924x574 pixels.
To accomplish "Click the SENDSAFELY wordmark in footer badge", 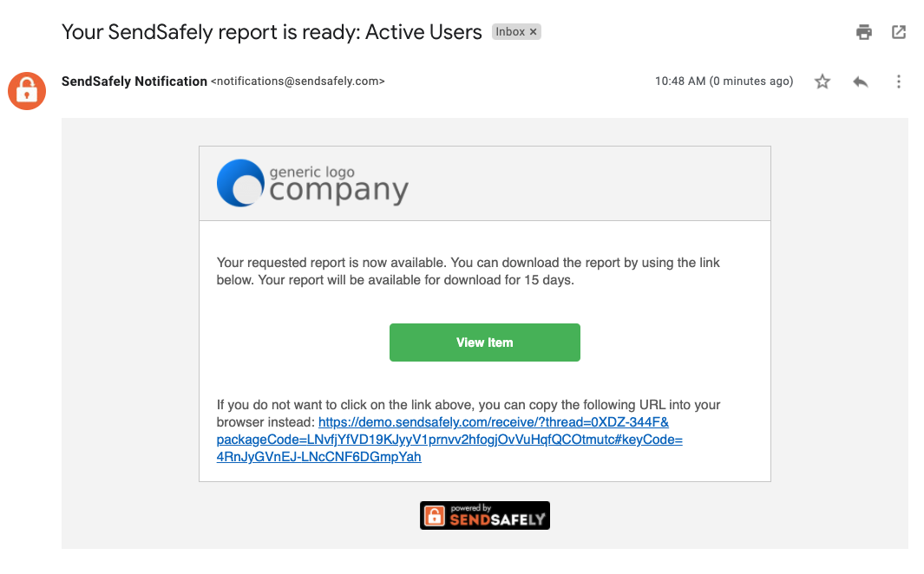I will click(498, 519).
